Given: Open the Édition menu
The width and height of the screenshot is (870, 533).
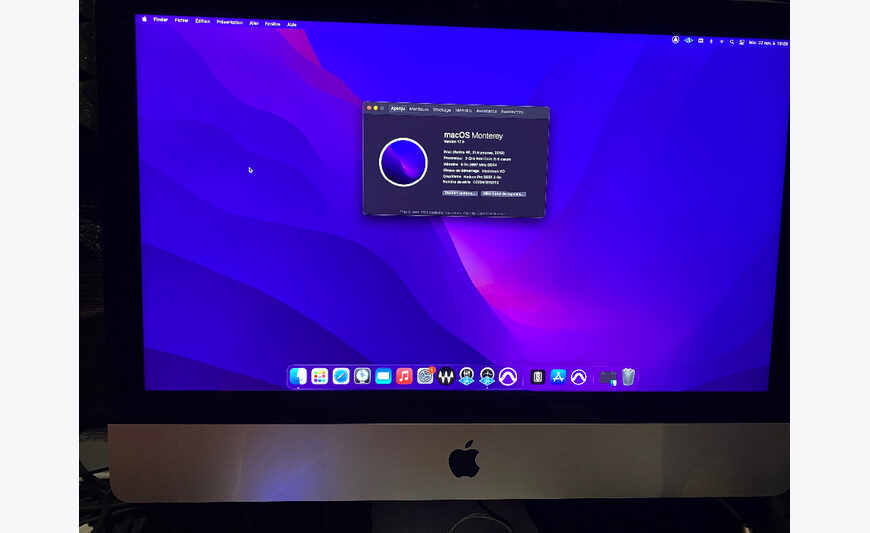Looking at the screenshot, I should 203,21.
